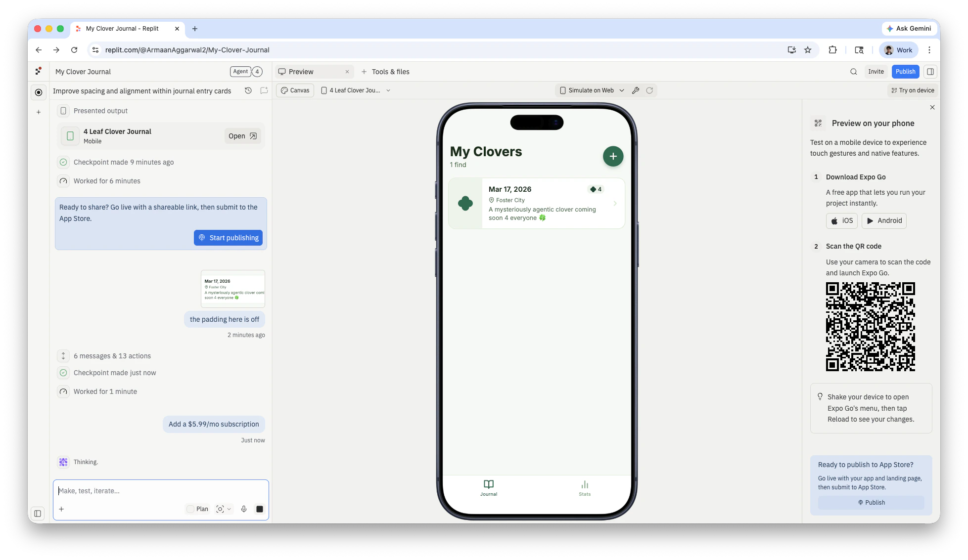Click the Make, test, iterate input field
Screen dimensions: 968x560
point(148,491)
